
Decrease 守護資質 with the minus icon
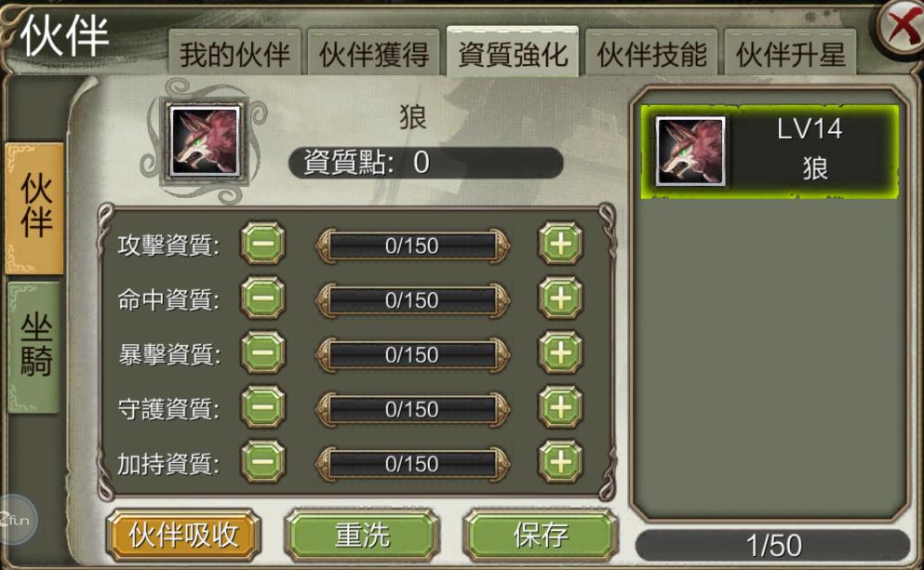(262, 407)
